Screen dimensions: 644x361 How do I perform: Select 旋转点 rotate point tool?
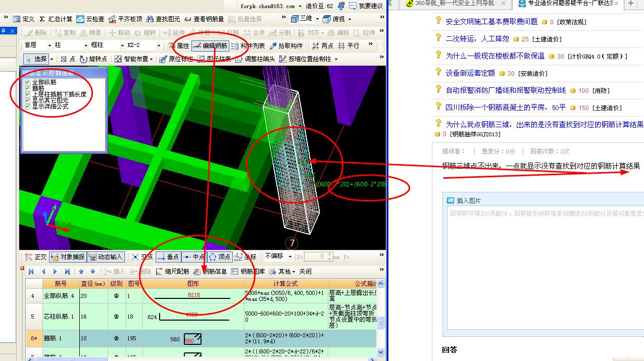93,59
